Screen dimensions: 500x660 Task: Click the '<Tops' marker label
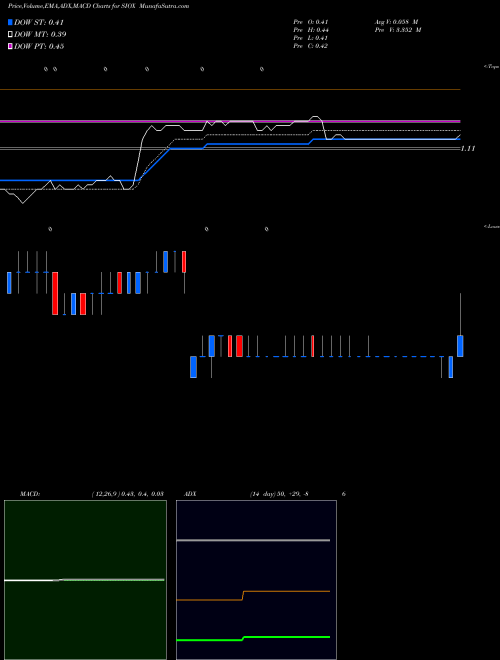point(491,67)
